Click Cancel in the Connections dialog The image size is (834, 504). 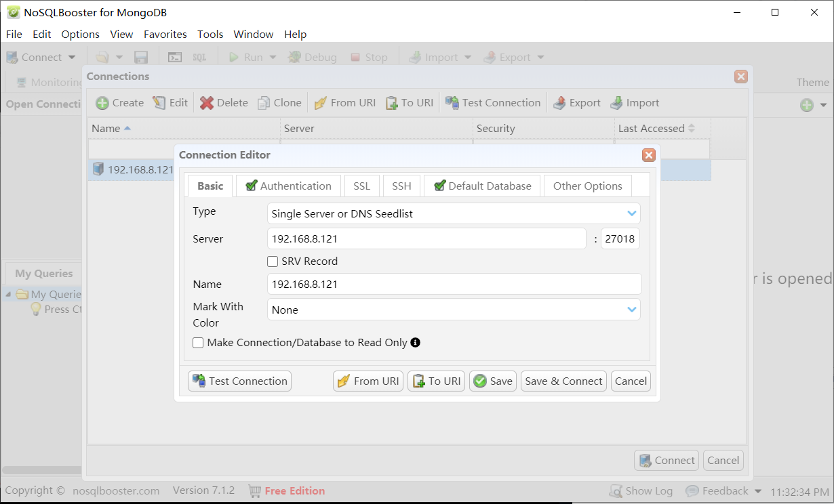coord(723,461)
